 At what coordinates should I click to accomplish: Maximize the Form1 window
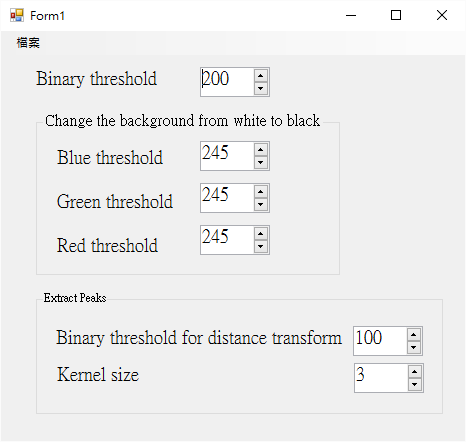[396, 15]
